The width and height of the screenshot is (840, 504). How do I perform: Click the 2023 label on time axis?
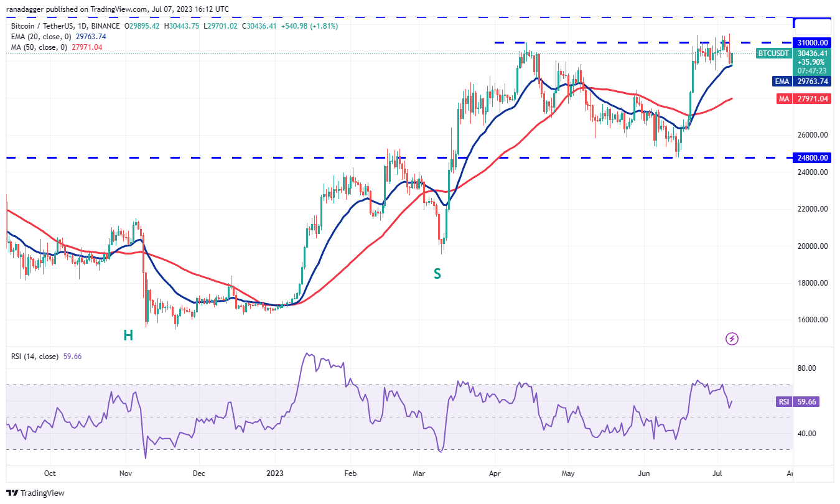[274, 474]
